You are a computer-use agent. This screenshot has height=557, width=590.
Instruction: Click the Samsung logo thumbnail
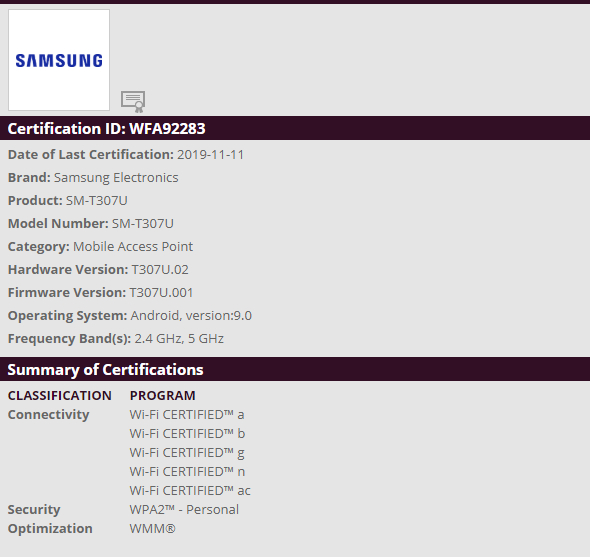click(59, 60)
